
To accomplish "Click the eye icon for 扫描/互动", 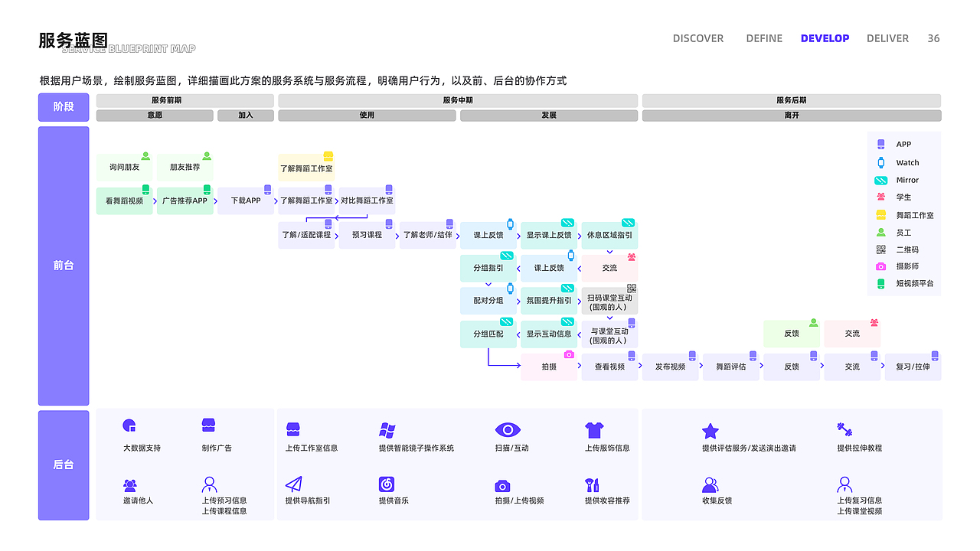I will (508, 430).
